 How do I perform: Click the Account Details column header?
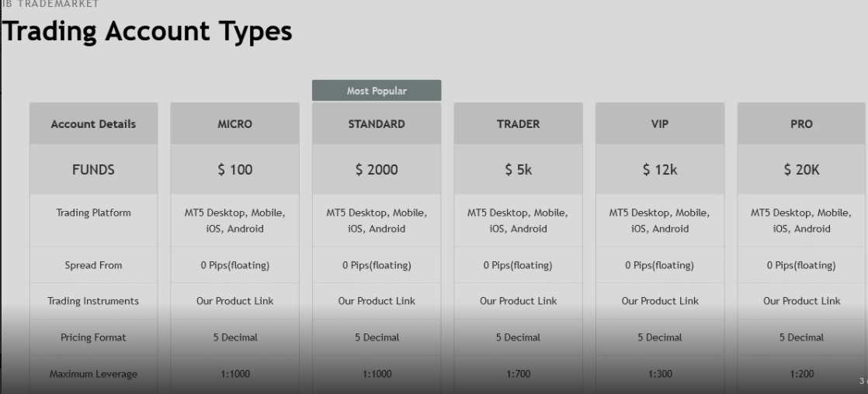pos(93,124)
